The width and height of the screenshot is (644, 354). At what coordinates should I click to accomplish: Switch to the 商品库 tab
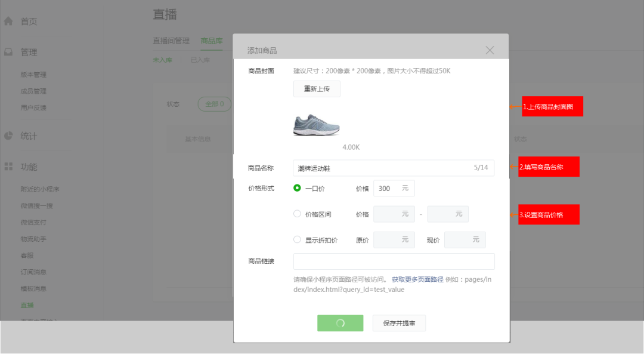point(212,41)
